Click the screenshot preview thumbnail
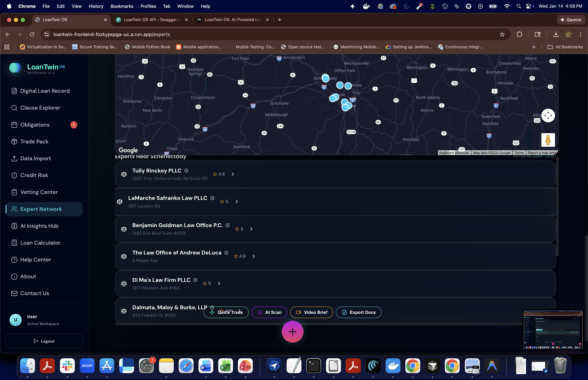588x380 pixels. [553, 330]
